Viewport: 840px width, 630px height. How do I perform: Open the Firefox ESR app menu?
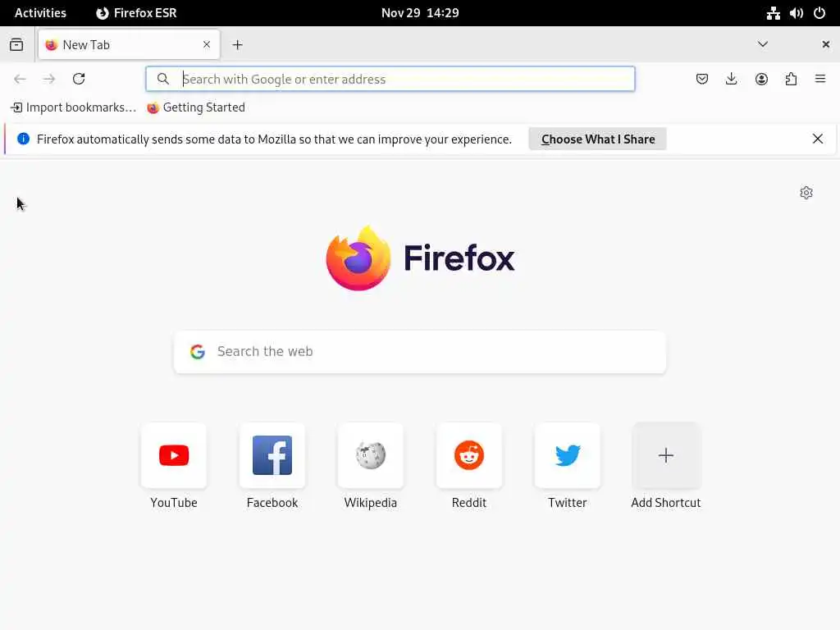tap(137, 13)
